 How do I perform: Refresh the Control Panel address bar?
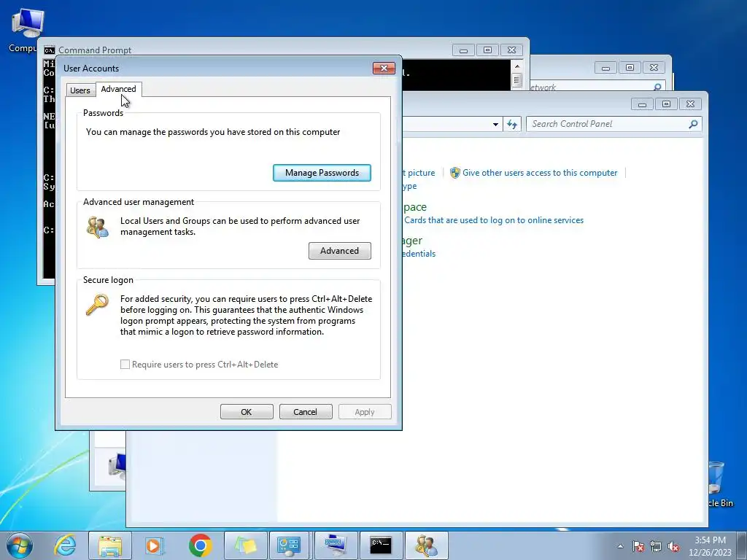click(512, 124)
